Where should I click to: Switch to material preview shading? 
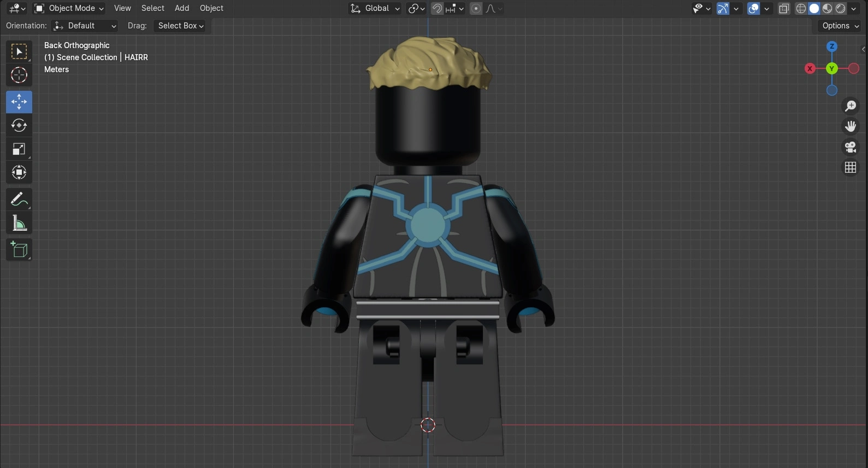pyautogui.click(x=828, y=8)
